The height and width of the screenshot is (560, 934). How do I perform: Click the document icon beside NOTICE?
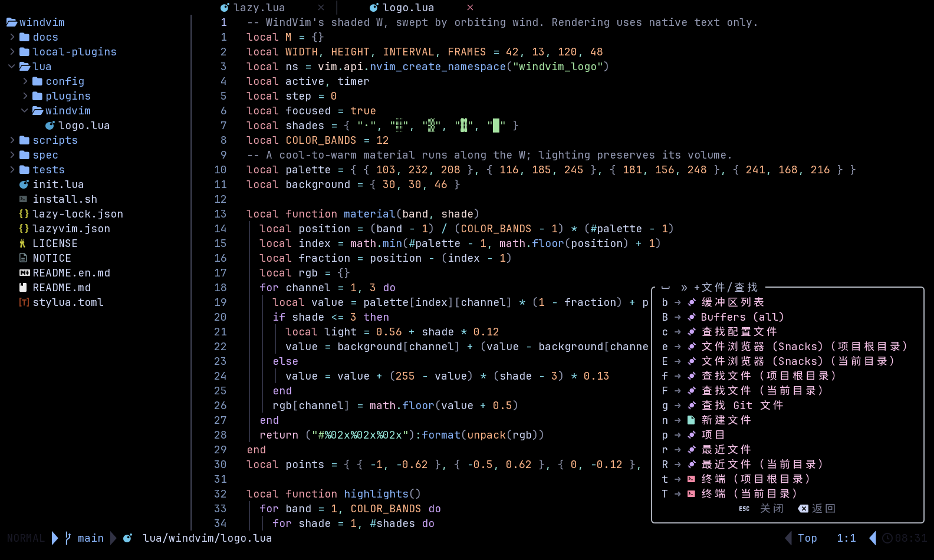(24, 258)
